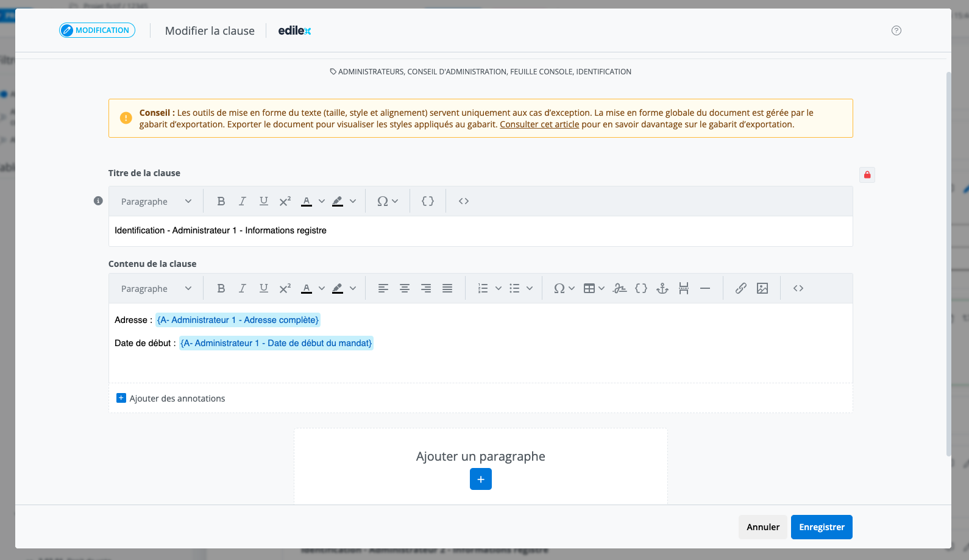Insert an anchor in clause content
The width and height of the screenshot is (969, 560).
[662, 288]
